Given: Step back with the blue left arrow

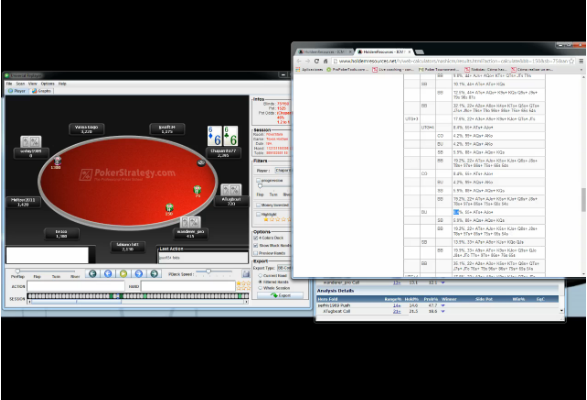Looking at the screenshot, I should pos(108,274).
